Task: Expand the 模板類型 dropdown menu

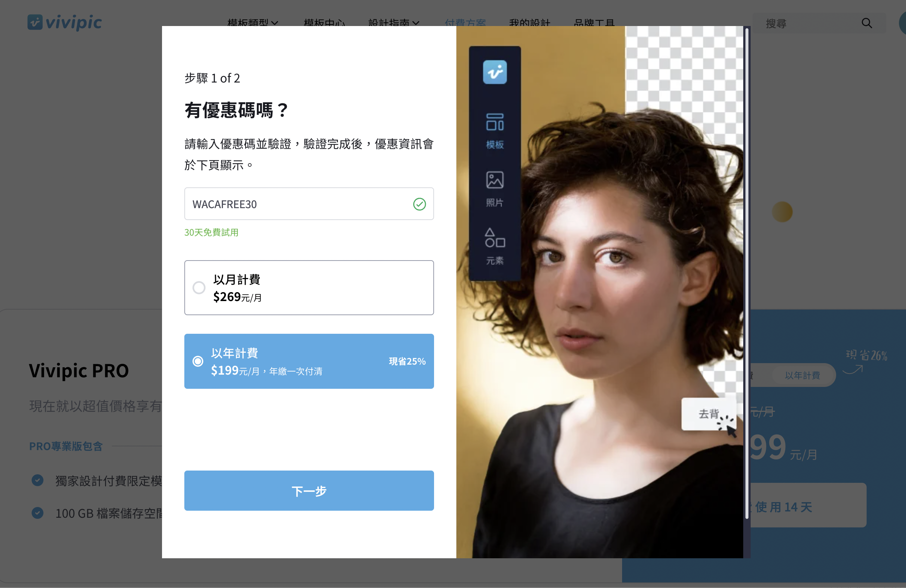Action: [x=253, y=23]
